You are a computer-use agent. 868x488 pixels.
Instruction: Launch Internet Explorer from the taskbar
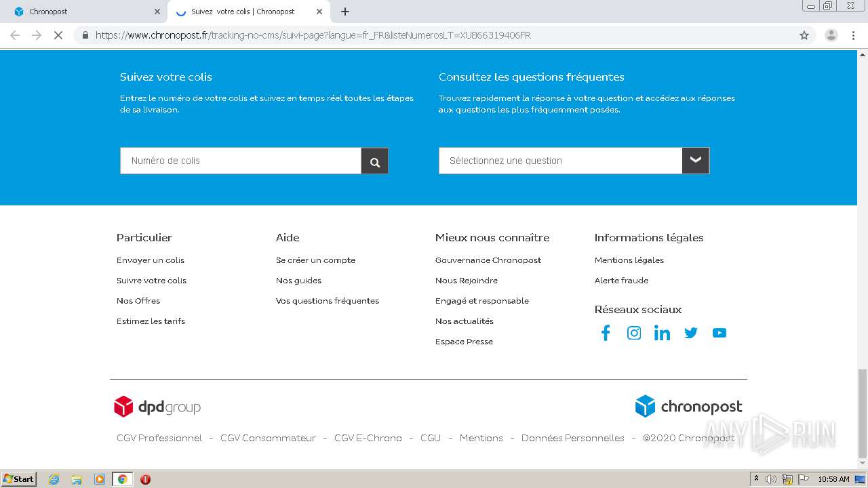point(54,479)
